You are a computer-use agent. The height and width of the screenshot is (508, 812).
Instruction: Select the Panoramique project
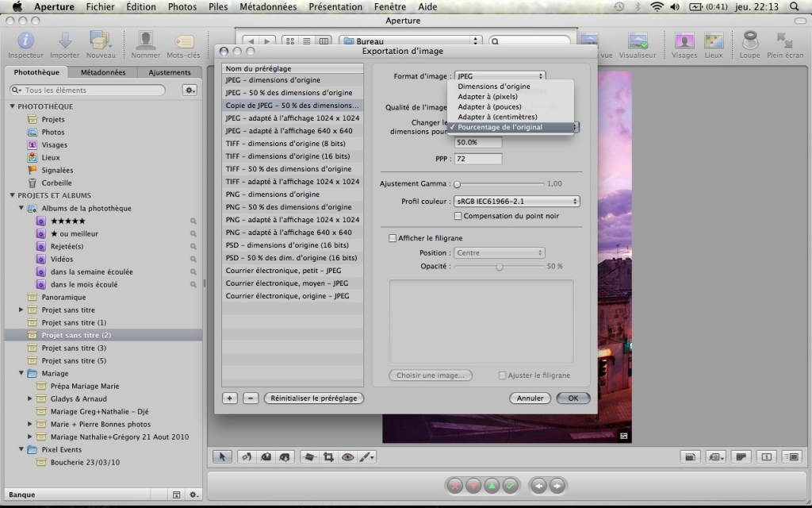[63, 297]
